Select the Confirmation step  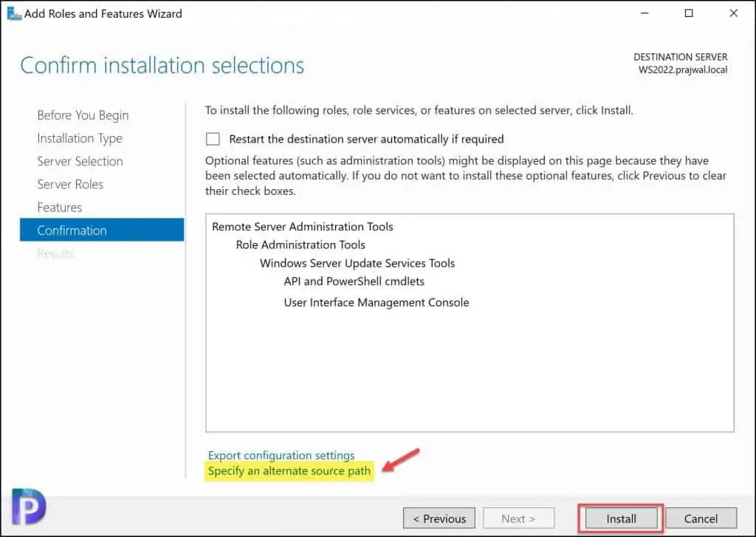102,230
